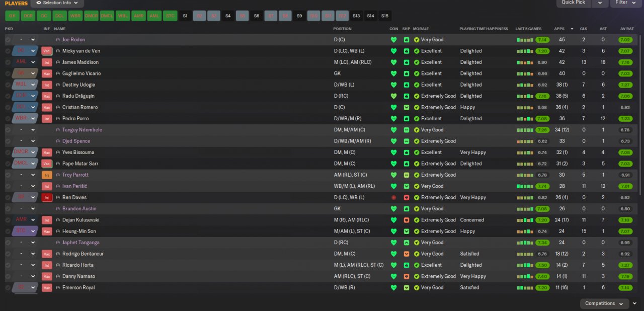Click Cristian Romero's sharpness icon
Screen dimensions: 644x311
(x=407, y=107)
